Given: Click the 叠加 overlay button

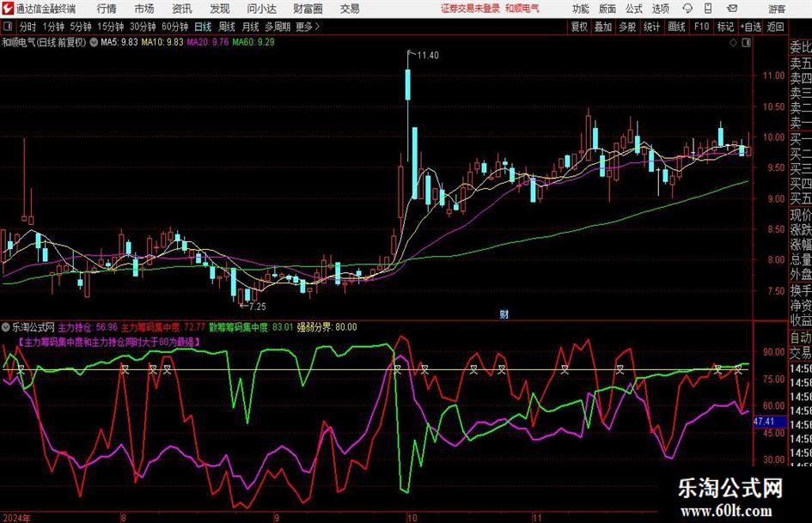Looking at the screenshot, I should tap(603, 27).
